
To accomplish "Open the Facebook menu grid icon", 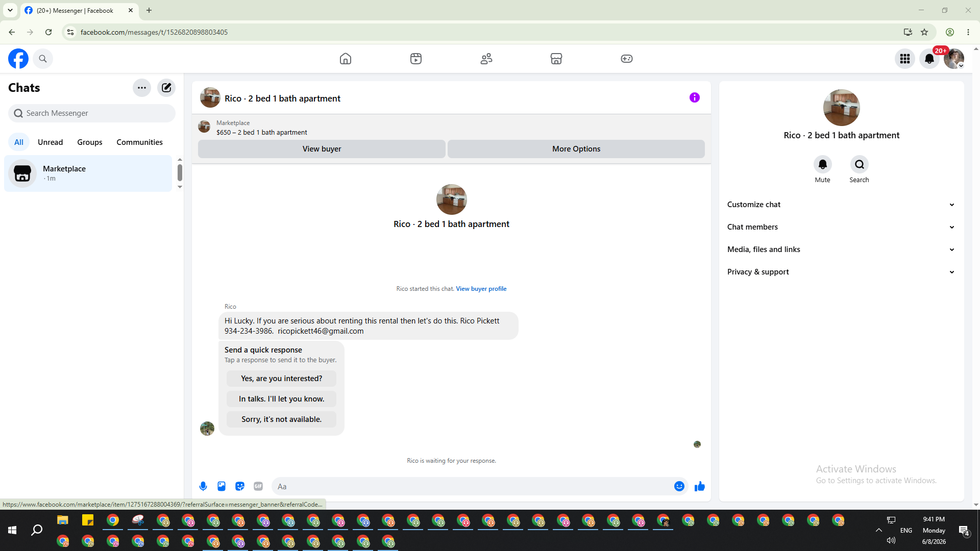I will [x=905, y=59].
